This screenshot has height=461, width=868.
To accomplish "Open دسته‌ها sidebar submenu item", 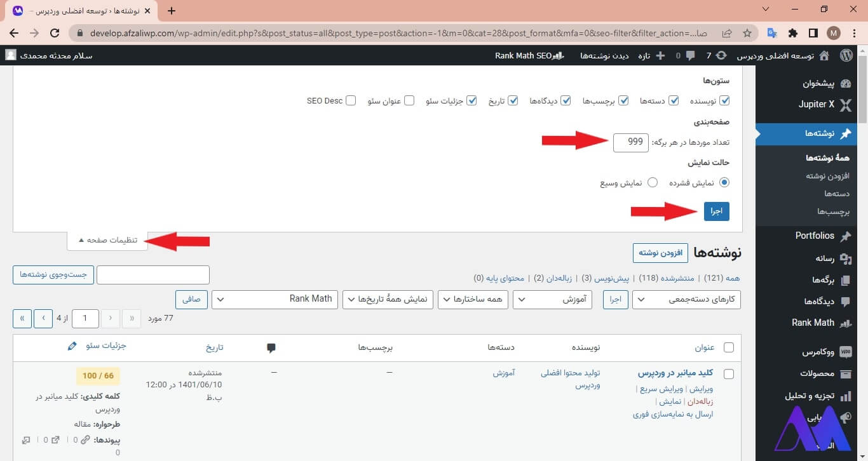I will 837,193.
